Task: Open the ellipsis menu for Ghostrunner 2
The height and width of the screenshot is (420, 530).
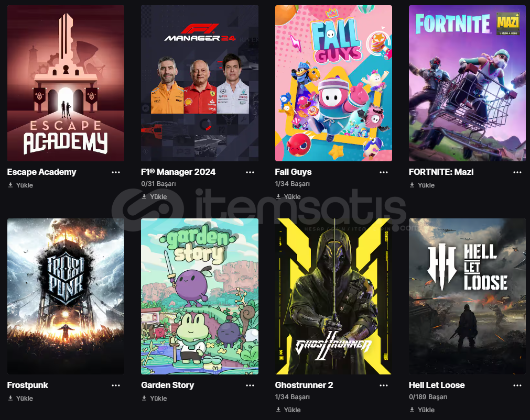Action: tap(384, 385)
